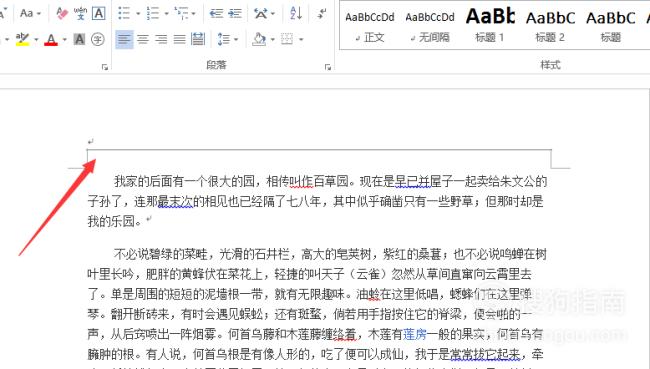The height and width of the screenshot is (369, 650).
Task: Apply the 正文 style
Action: [370, 27]
